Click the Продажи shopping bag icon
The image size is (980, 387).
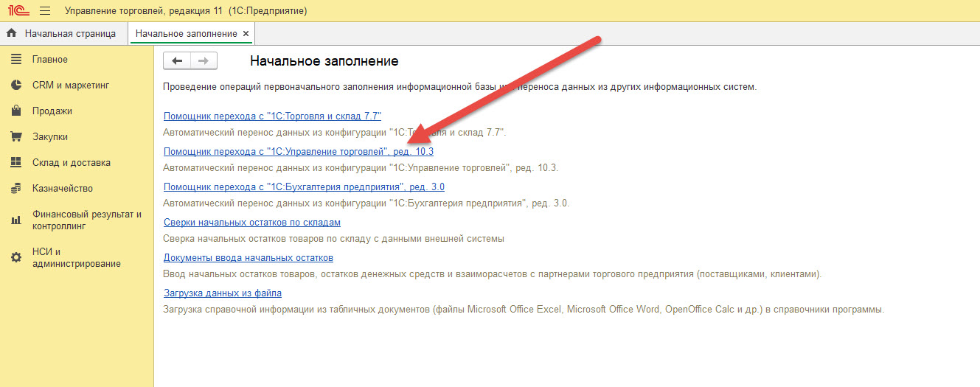coord(16,111)
